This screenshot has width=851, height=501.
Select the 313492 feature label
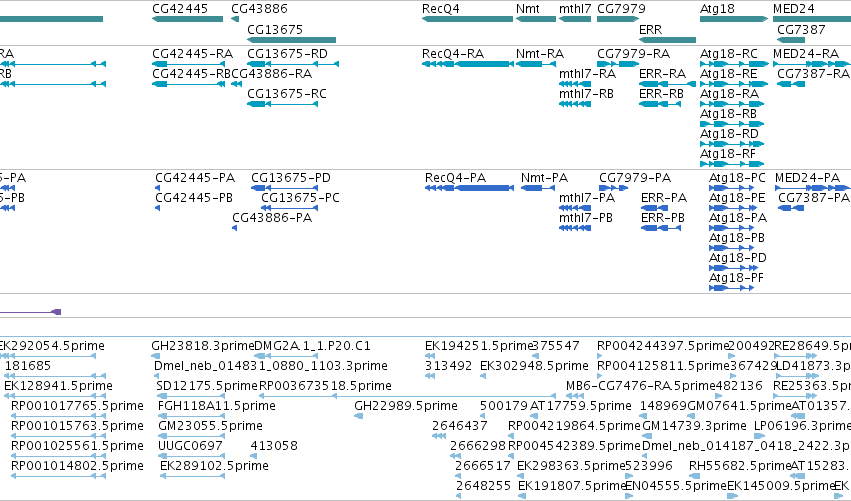[x=448, y=365]
